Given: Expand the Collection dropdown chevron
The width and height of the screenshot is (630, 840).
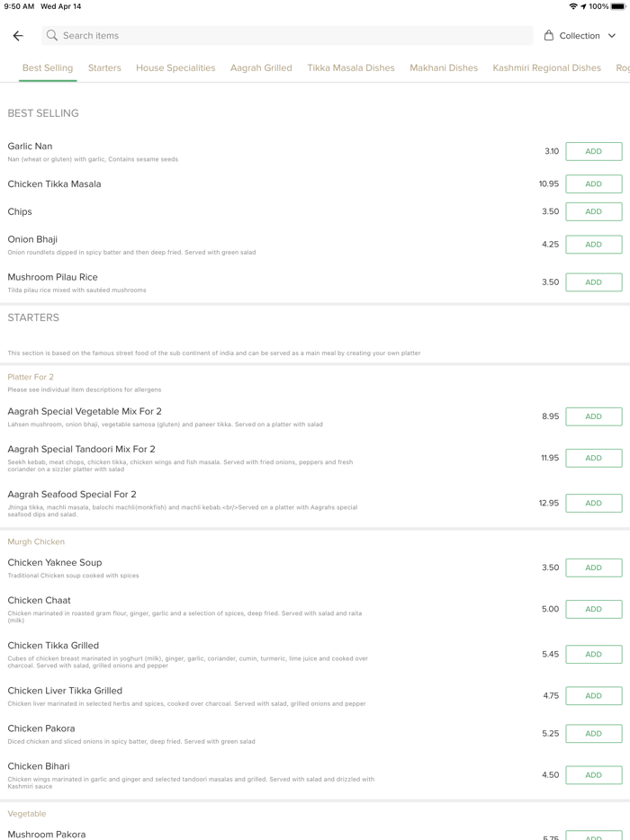Looking at the screenshot, I should [612, 36].
